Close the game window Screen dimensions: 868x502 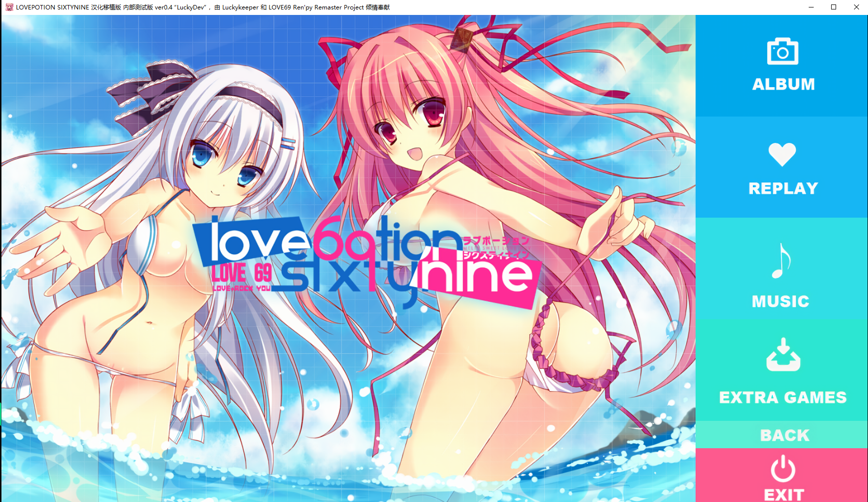(857, 7)
